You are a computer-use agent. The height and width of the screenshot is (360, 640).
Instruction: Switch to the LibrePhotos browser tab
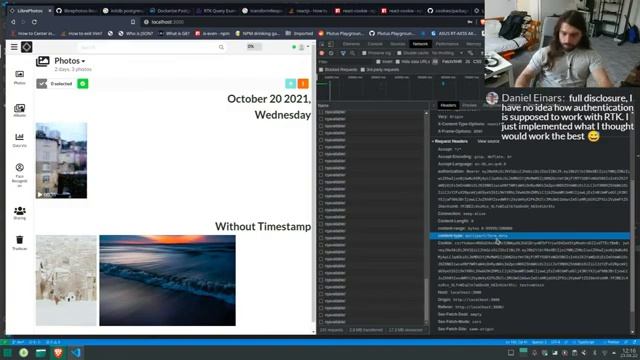(29, 11)
